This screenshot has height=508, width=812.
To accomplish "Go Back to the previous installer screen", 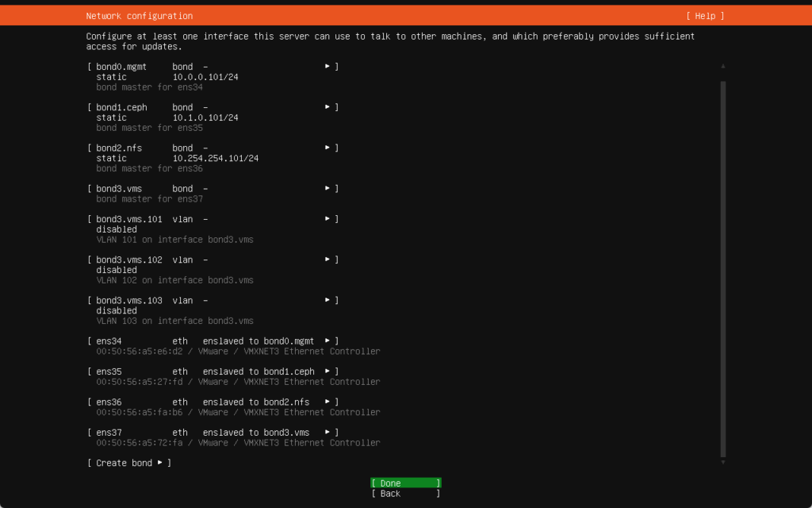I will click(405, 494).
